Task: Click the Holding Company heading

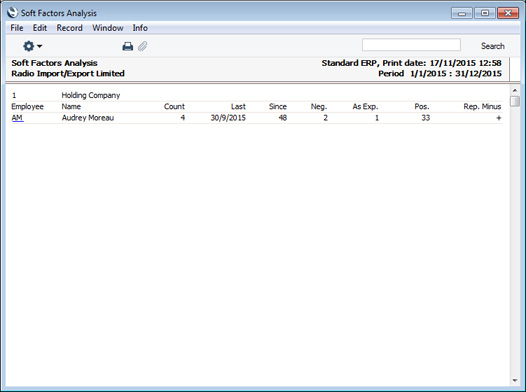Action: [x=91, y=95]
